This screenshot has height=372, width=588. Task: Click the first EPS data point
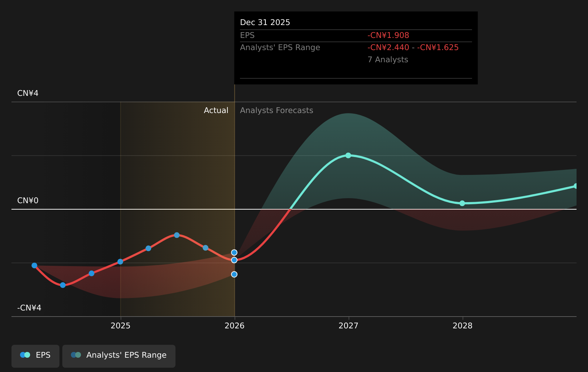pyautogui.click(x=34, y=265)
